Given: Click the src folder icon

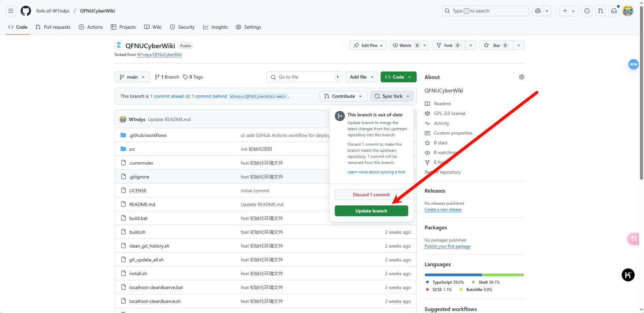Looking at the screenshot, I should click(x=123, y=149).
